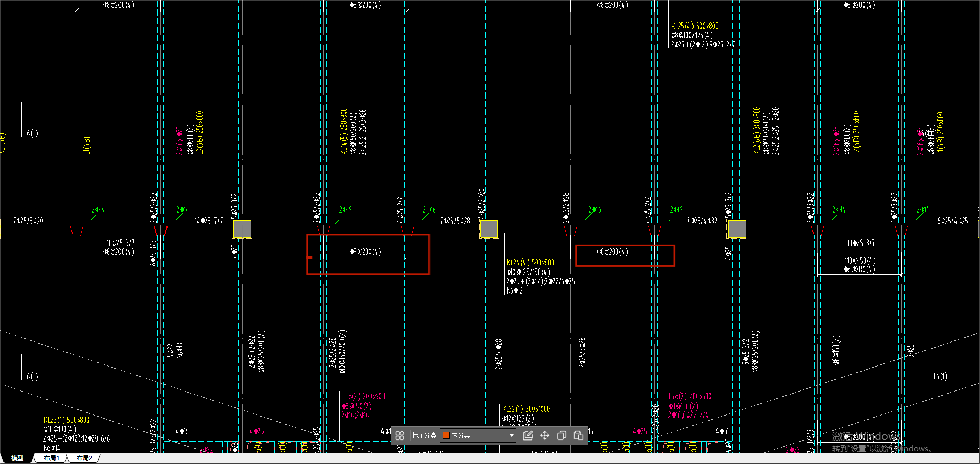980x464 pixels.
Task: Click the orange 未分类 color swatch
Action: (x=446, y=435)
